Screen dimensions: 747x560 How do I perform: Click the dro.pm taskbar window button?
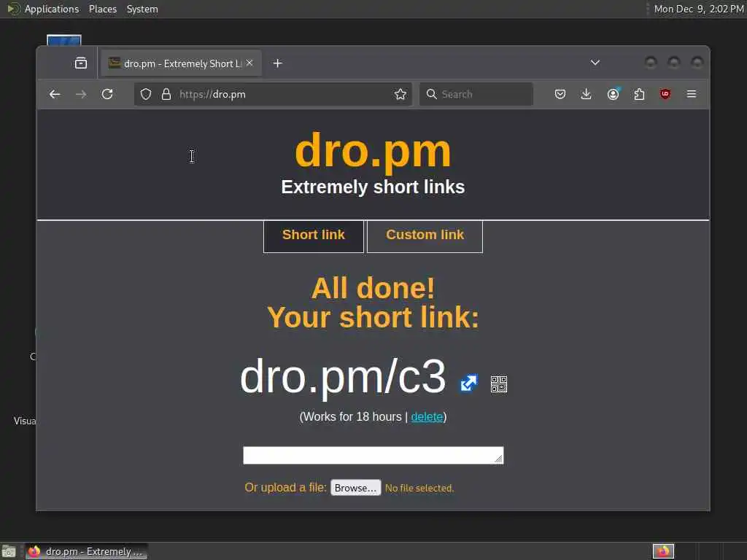tap(87, 551)
